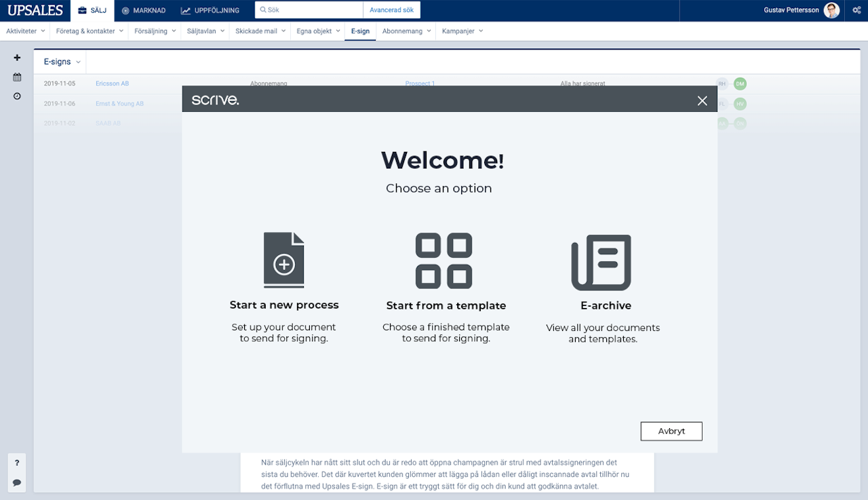Open the chat bubble icon
868x500 pixels.
click(x=17, y=482)
